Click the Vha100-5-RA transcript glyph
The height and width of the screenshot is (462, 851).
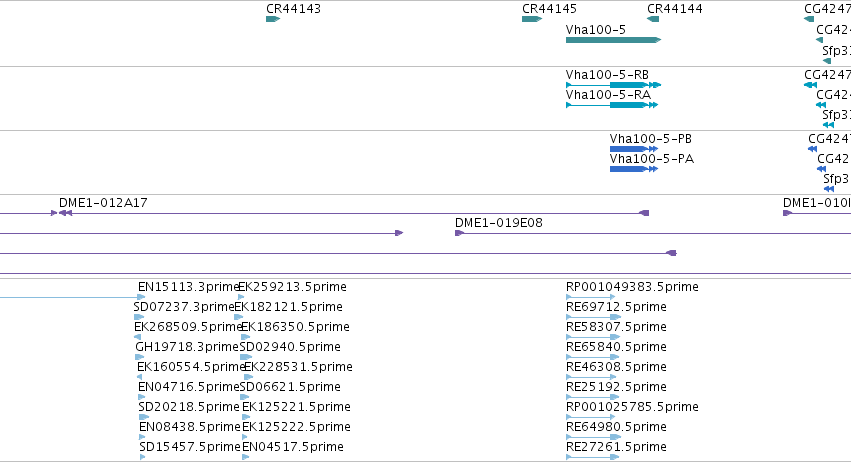(612, 105)
